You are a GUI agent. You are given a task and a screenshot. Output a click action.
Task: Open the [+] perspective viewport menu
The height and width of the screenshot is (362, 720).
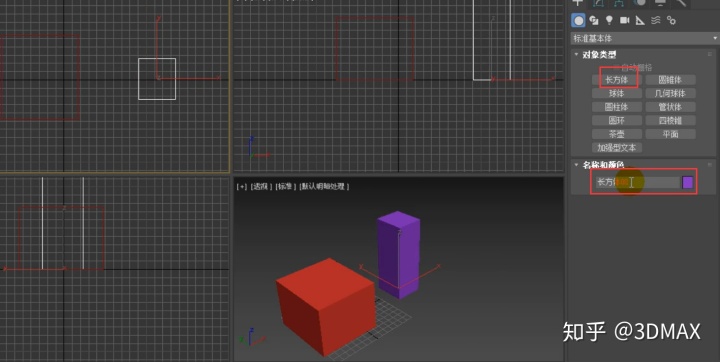coord(242,187)
